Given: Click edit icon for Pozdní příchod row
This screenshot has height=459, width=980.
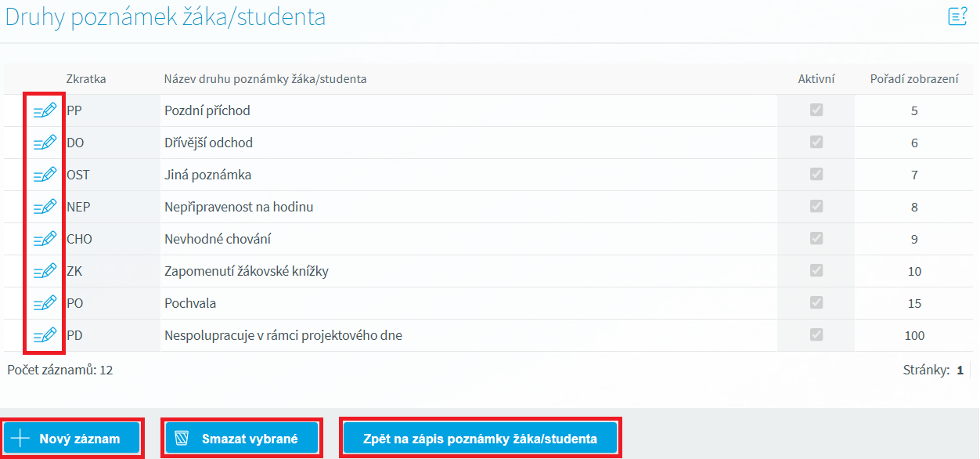Looking at the screenshot, I should 45,110.
